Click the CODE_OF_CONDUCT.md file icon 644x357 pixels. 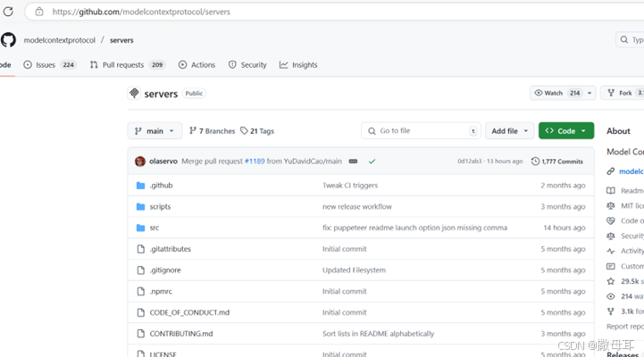[x=141, y=312]
